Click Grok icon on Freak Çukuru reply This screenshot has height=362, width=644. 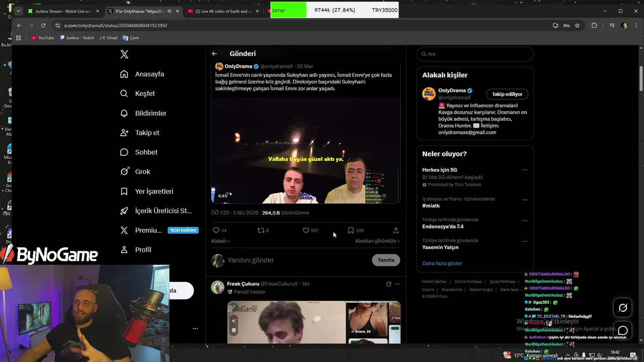[x=388, y=284]
